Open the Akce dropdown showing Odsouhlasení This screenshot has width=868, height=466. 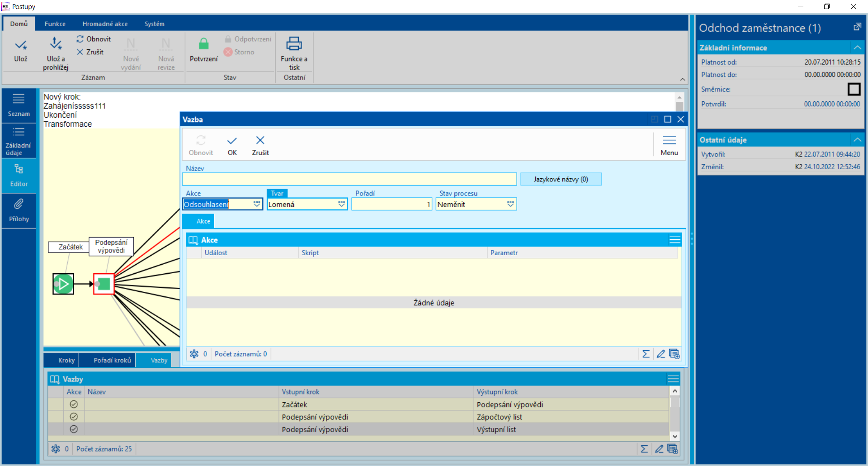pyautogui.click(x=256, y=204)
